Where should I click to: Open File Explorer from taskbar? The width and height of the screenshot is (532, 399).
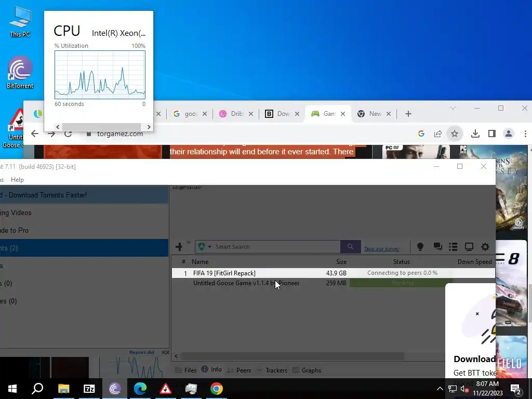pyautogui.click(x=63, y=389)
